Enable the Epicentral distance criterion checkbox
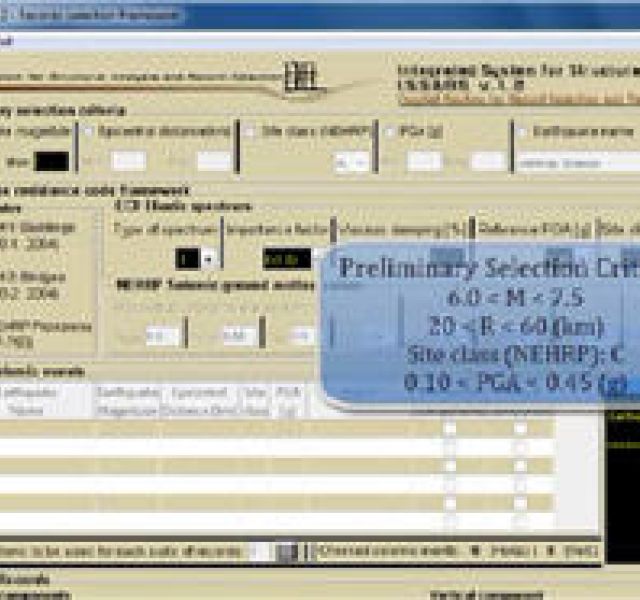This screenshot has width=640, height=600. [x=87, y=131]
